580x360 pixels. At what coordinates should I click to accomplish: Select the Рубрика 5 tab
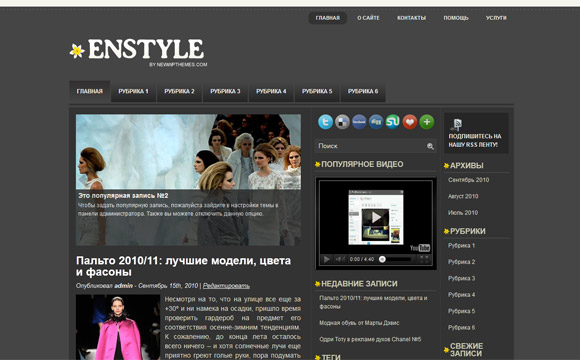[317, 91]
